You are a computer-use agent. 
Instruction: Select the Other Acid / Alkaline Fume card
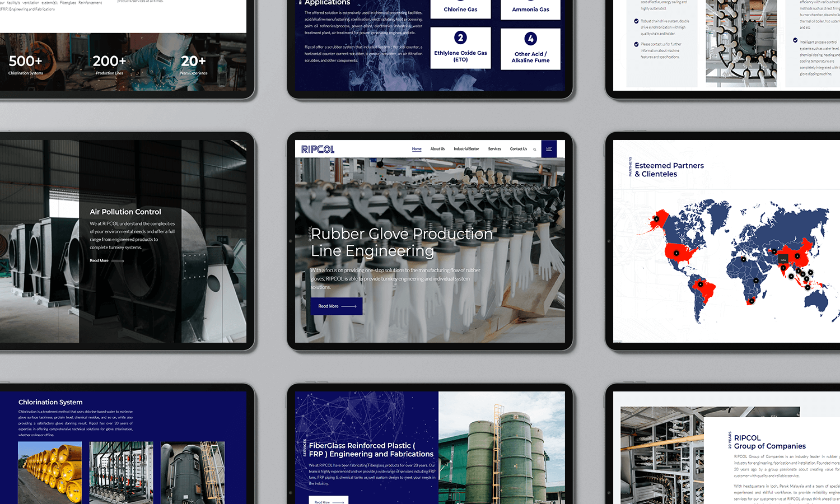click(x=530, y=49)
